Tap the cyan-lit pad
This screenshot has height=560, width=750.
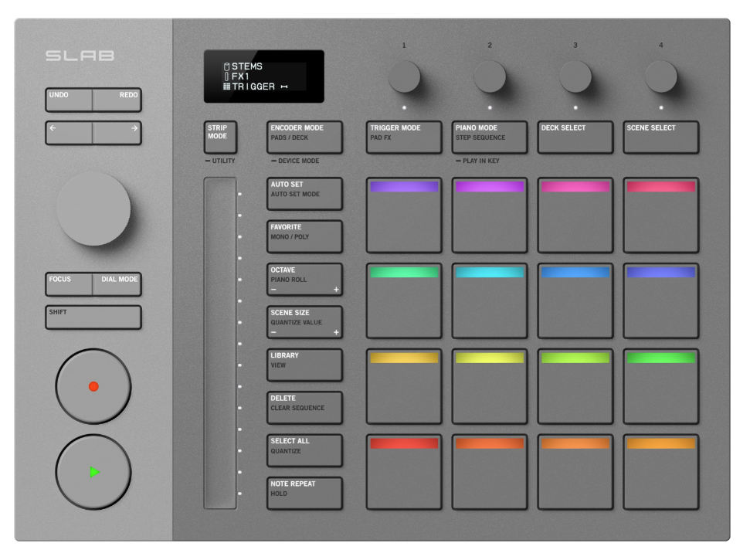click(490, 300)
